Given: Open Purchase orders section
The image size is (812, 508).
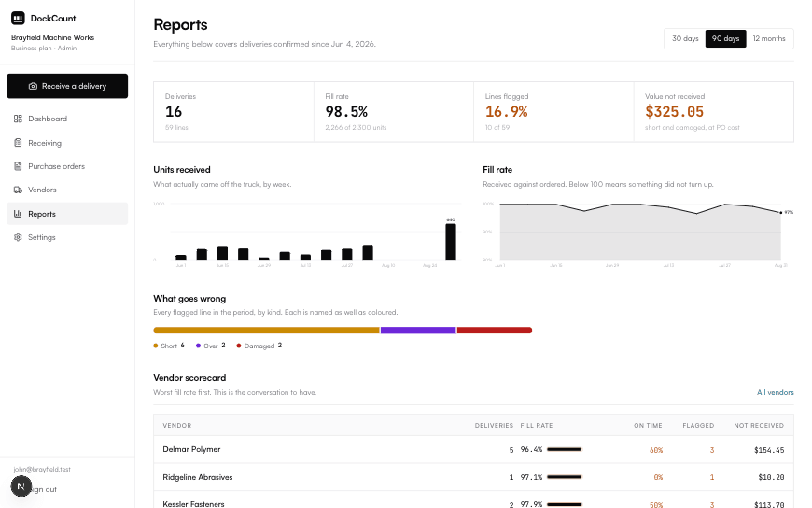Looking at the screenshot, I should coord(67,166).
